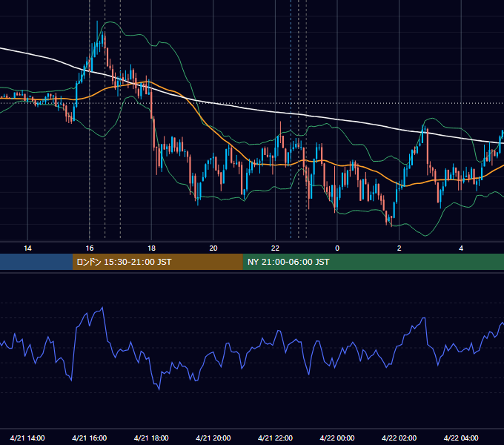Click the ロンドン 15:30-21:00 JST session bar
Image resolution: width=504 pixels, height=445 pixels.
pos(157,262)
